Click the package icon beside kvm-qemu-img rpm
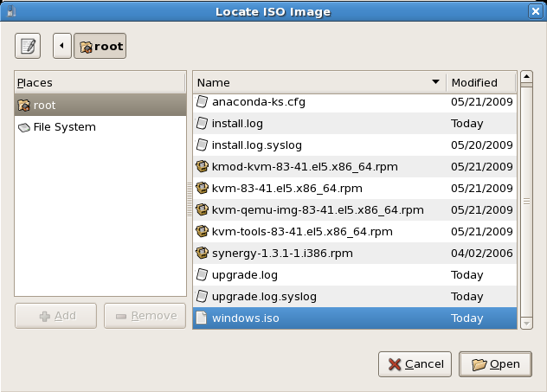The image size is (547, 392). (x=202, y=209)
